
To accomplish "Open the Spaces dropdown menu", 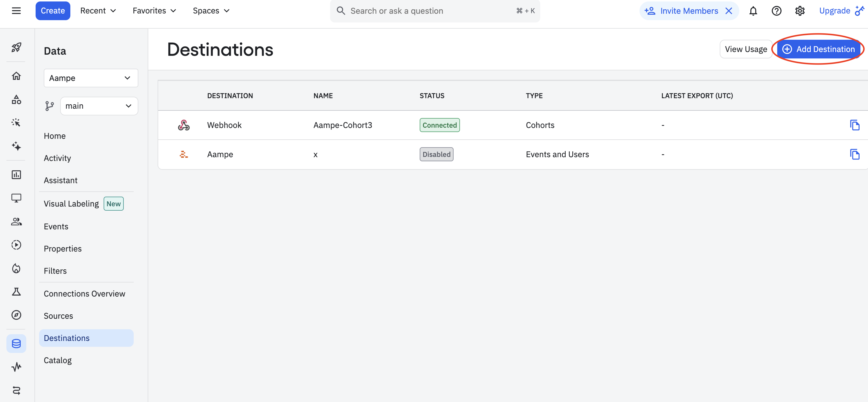I will pyautogui.click(x=211, y=11).
